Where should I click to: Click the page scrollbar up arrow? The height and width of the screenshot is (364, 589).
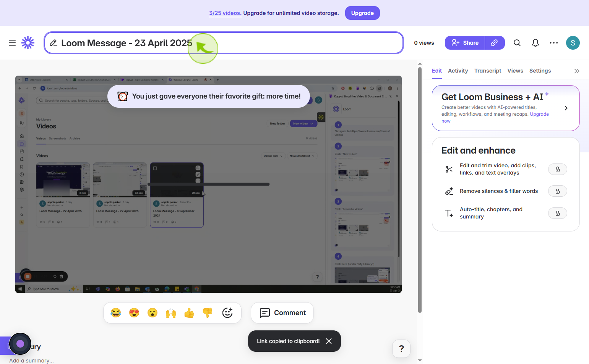coord(420,64)
